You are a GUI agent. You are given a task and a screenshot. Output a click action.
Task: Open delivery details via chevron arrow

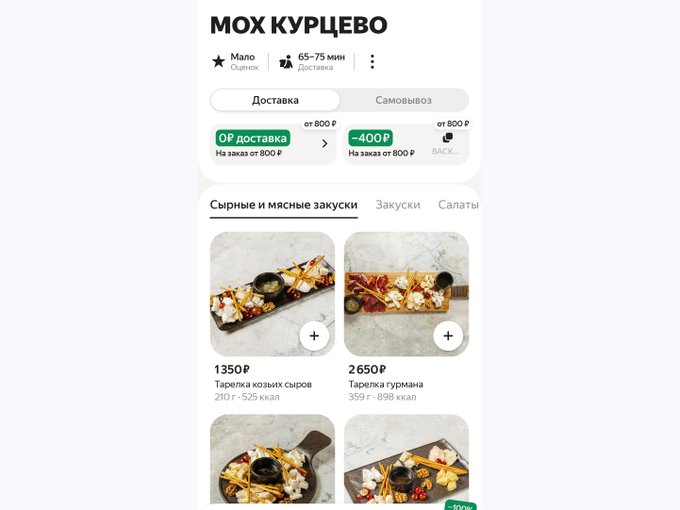(324, 144)
